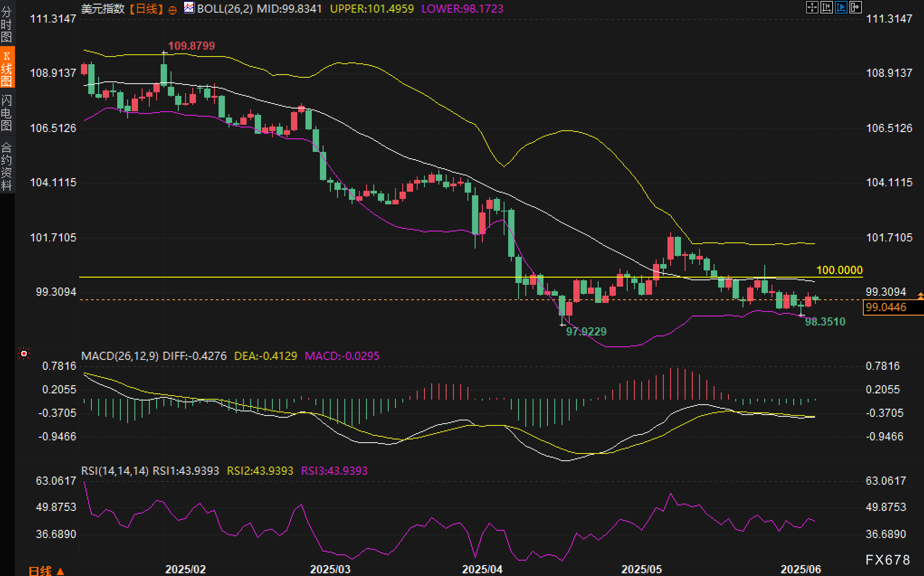Image resolution: width=924 pixels, height=576 pixels.
Task: Open the 合约资料 sidebar tab
Action: pos(7,166)
